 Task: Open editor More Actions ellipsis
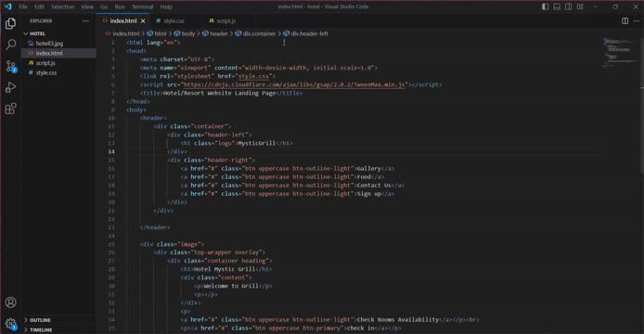[x=637, y=20]
